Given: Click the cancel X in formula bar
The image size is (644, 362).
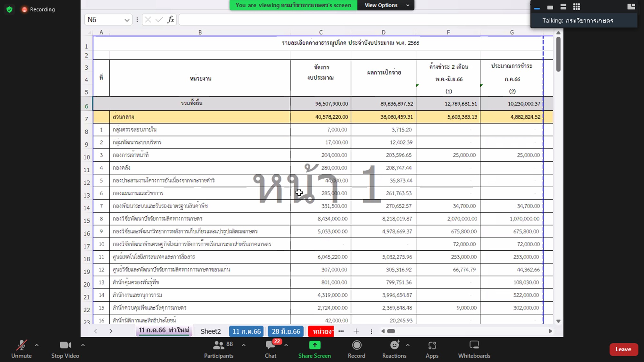Looking at the screenshot, I should pyautogui.click(x=148, y=20).
